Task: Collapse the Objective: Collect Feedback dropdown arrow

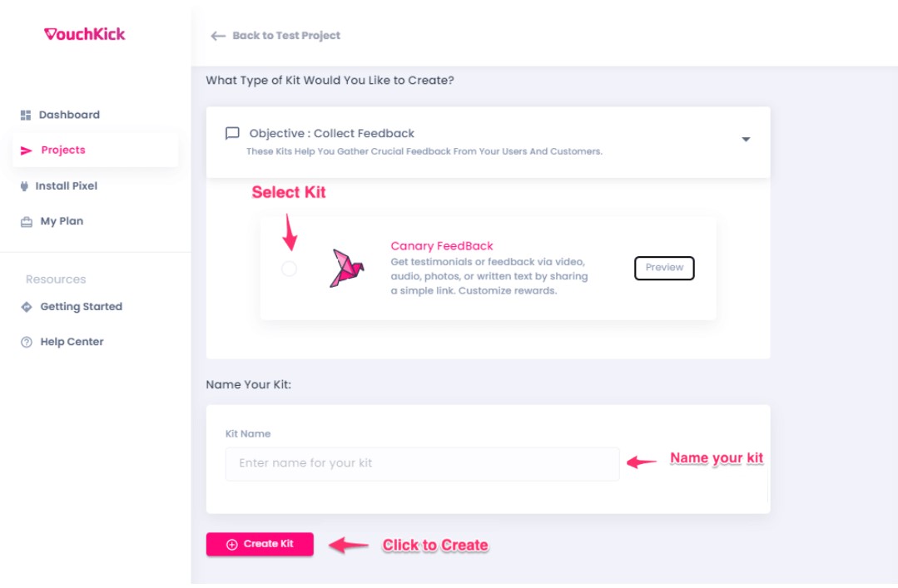Action: pyautogui.click(x=746, y=140)
